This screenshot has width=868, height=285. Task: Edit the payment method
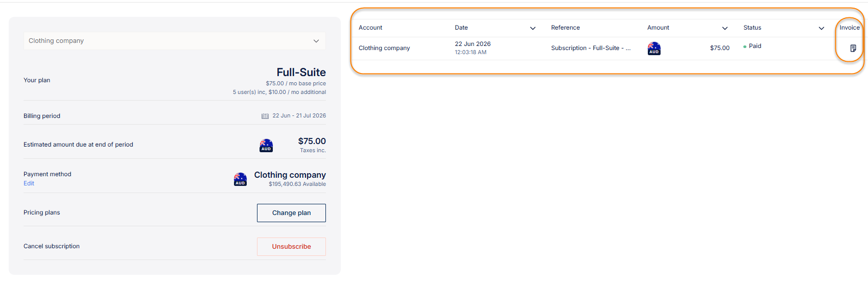29,183
